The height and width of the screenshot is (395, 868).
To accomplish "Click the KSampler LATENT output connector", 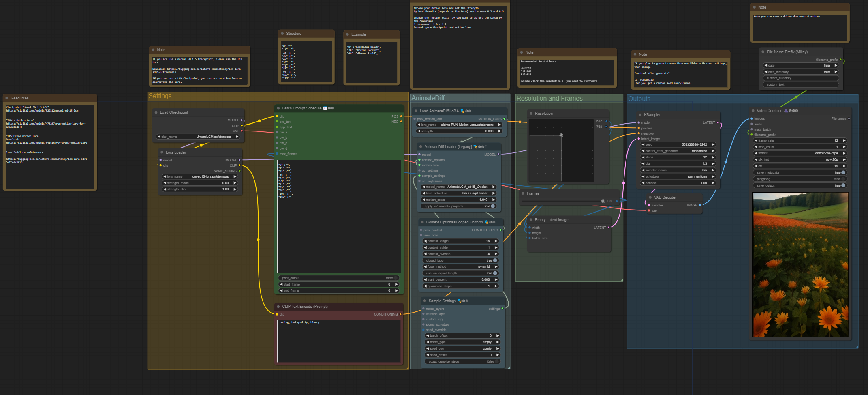I will [x=718, y=122].
